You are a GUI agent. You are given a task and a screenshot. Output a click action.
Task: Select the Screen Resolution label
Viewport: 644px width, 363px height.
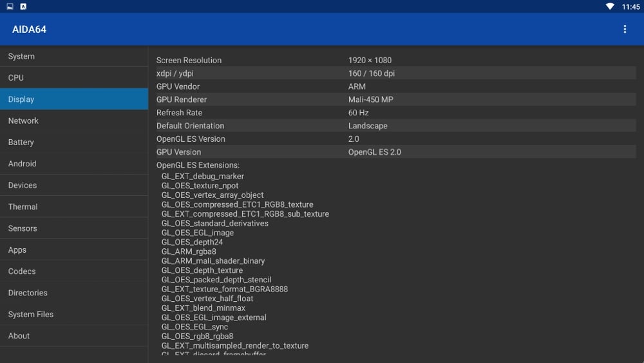[x=189, y=60]
